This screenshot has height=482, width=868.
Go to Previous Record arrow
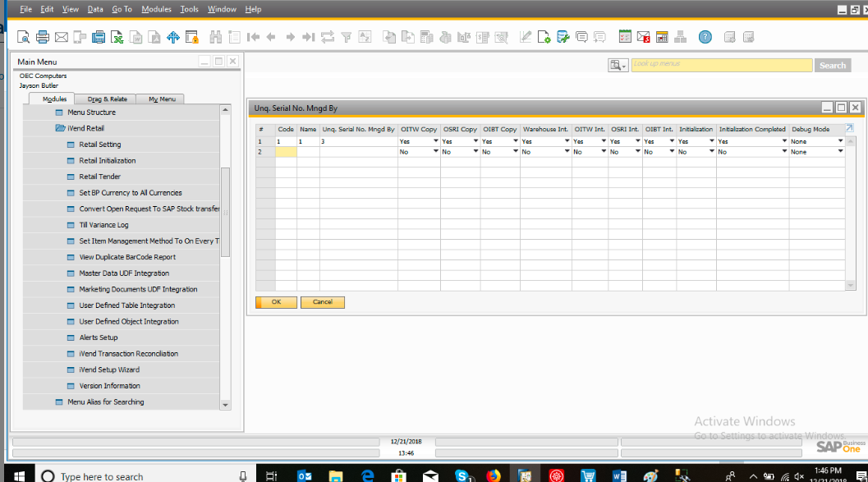coord(271,37)
